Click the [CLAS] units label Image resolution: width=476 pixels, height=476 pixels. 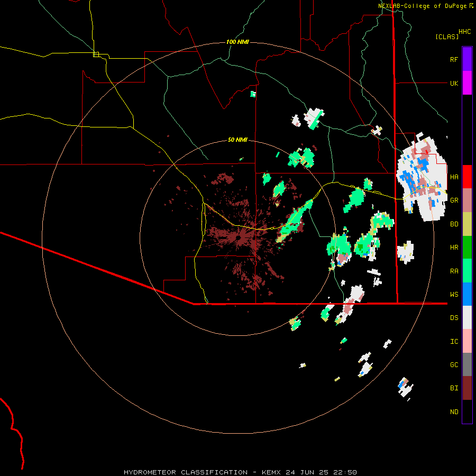point(447,36)
